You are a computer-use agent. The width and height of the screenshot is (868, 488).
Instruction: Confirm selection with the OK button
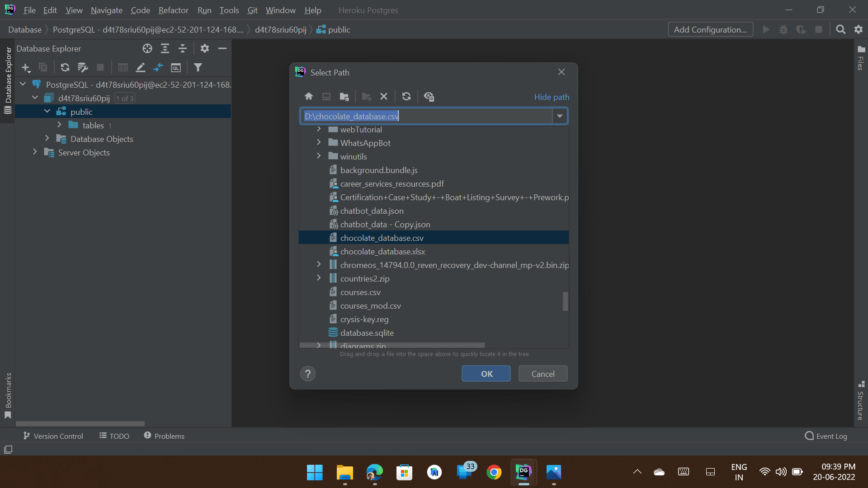[486, 374]
